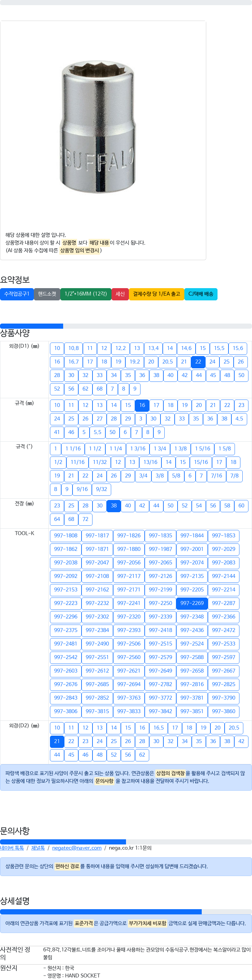This screenshot has height=980, width=252.
Task: Select 전장 length 38
Action: click(114, 505)
